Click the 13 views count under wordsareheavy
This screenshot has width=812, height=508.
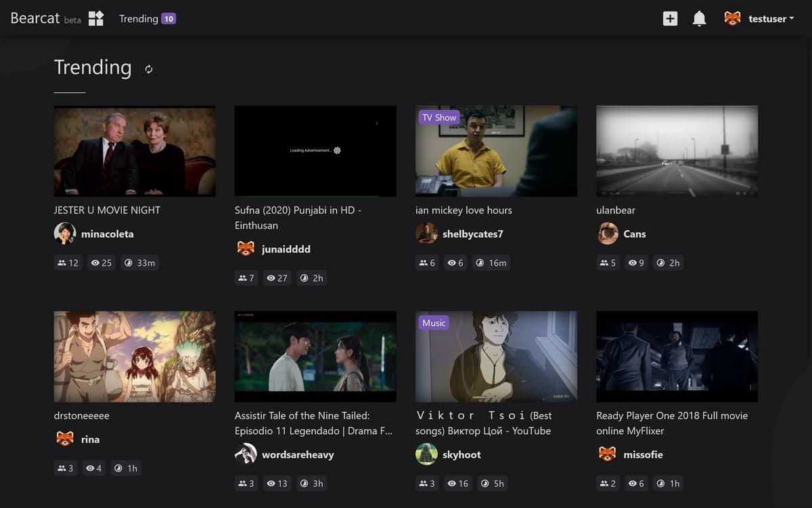click(x=277, y=484)
